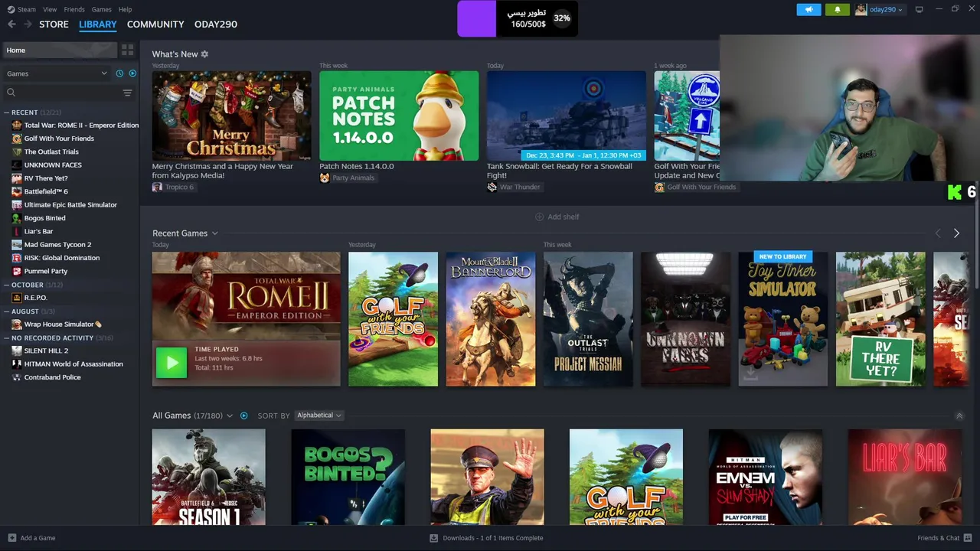The image size is (980, 551).
Task: Select HITMAN World of Assassination in the sidebar
Action: (73, 364)
